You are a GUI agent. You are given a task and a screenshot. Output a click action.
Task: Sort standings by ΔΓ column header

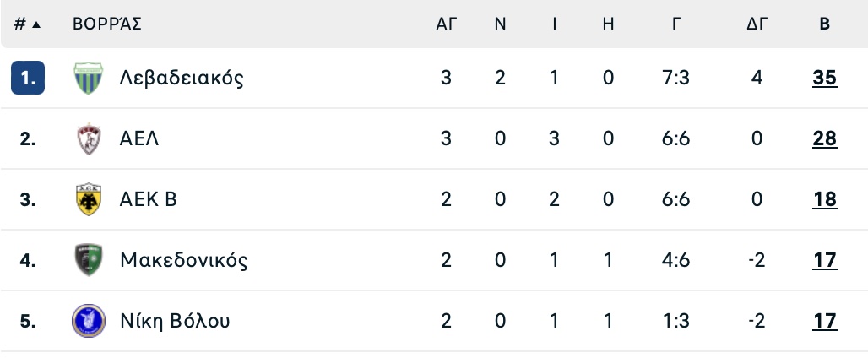coord(757,24)
